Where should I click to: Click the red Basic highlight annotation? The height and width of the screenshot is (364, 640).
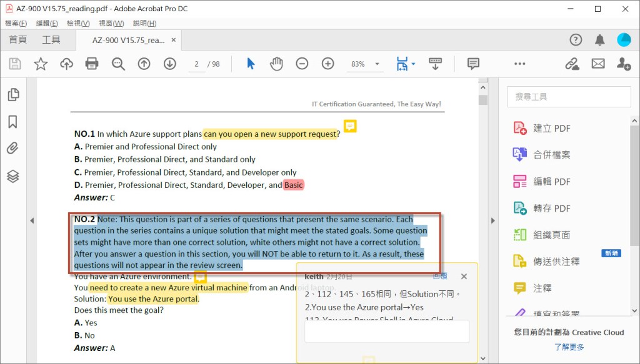pyautogui.click(x=293, y=185)
